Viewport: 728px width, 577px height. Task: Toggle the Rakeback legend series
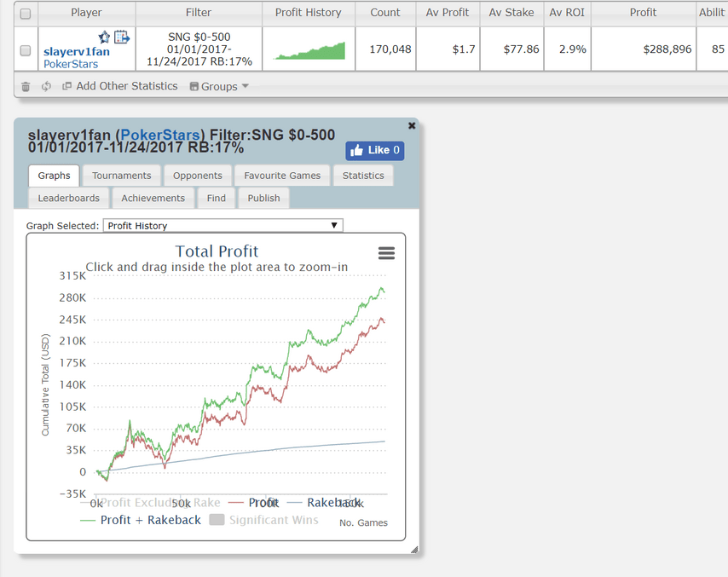(325, 503)
